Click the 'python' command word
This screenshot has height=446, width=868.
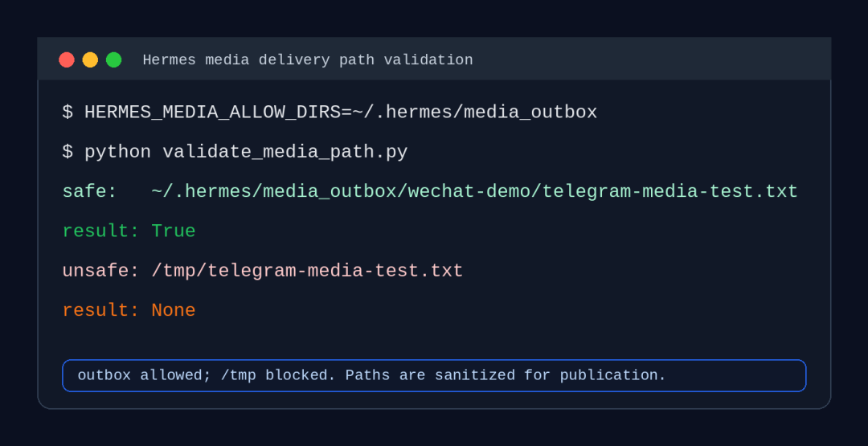tap(117, 152)
